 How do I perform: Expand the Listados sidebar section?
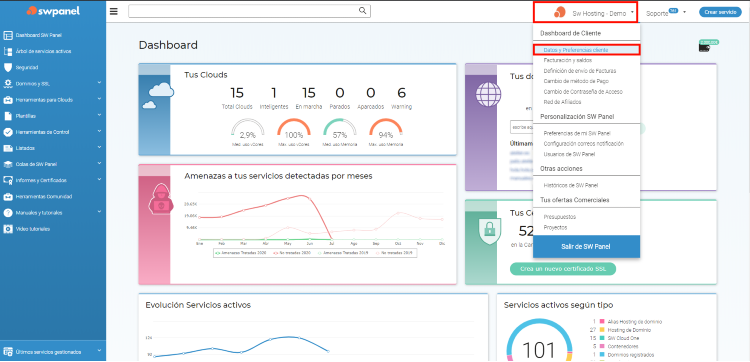click(x=99, y=147)
